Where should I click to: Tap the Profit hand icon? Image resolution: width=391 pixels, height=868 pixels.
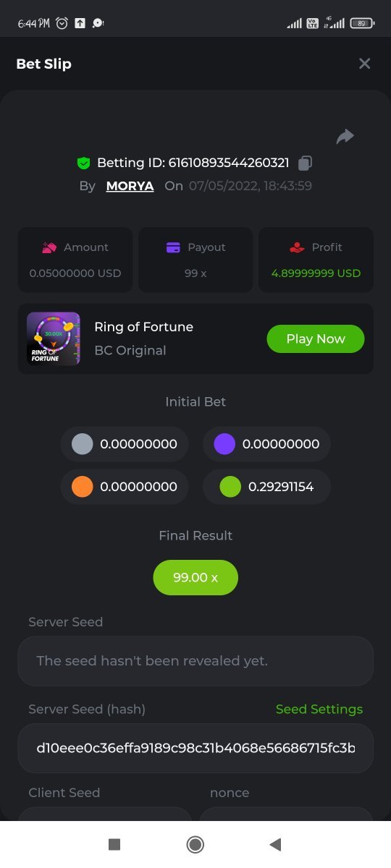[297, 247]
